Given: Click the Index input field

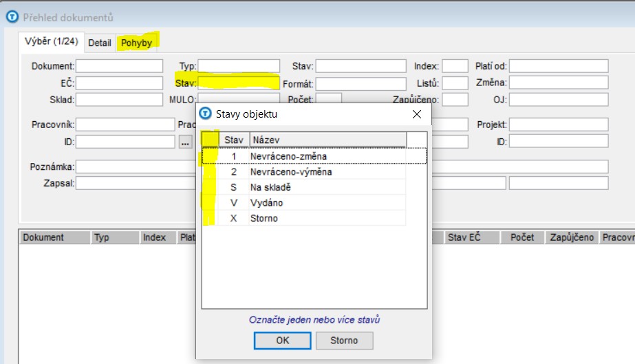Looking at the screenshot, I should pos(455,66).
